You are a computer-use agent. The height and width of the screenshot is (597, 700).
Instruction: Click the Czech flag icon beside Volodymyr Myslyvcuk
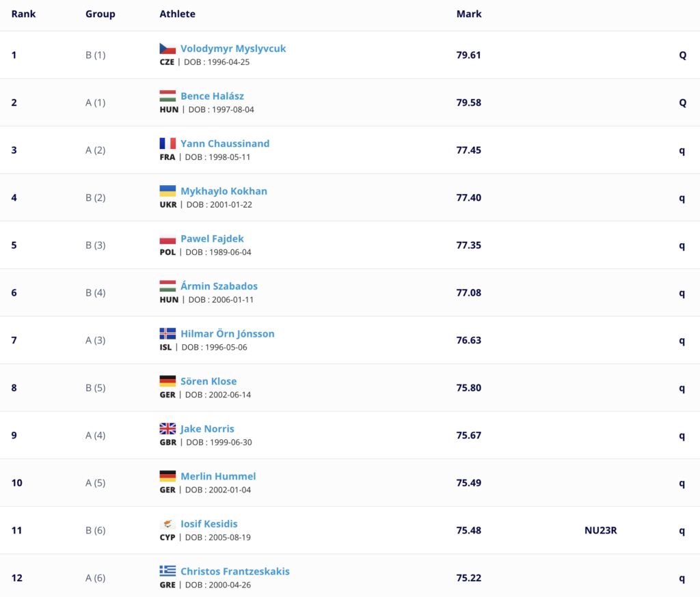click(167, 48)
